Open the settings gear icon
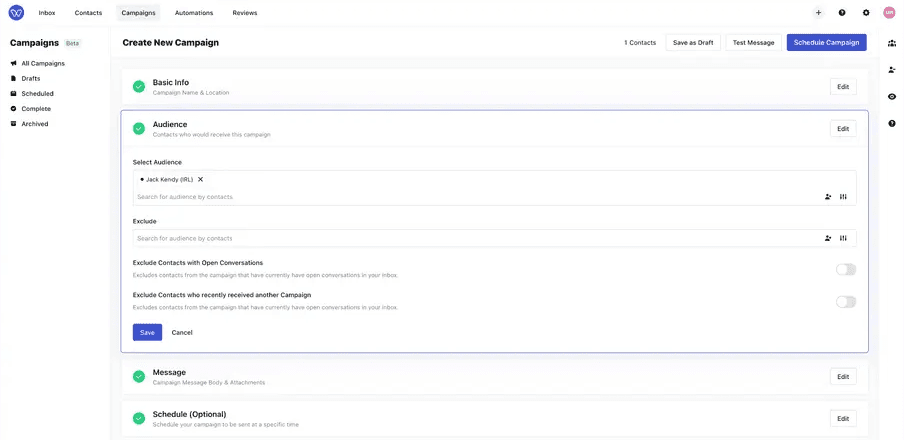This screenshot has height=440, width=904. click(x=866, y=13)
